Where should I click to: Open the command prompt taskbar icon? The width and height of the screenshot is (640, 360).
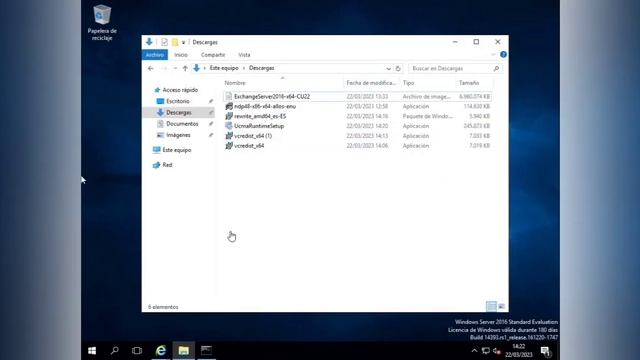(x=207, y=351)
